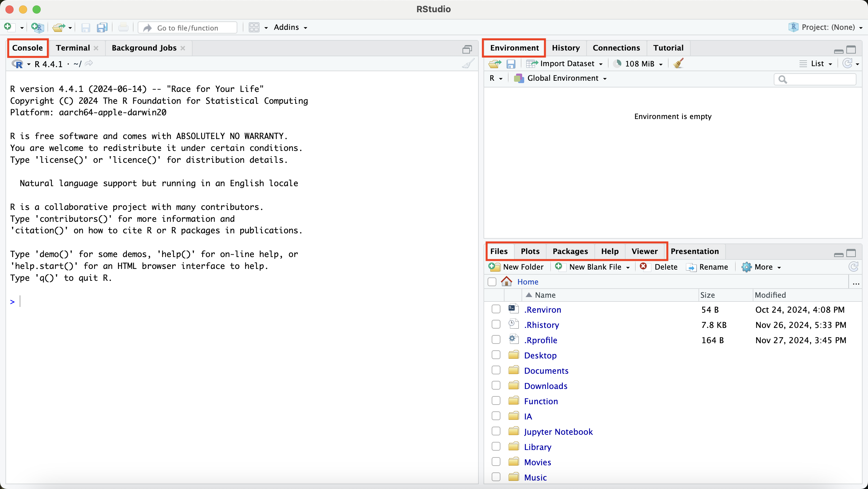Open the New Blank File dropdown
Viewport: 868px width, 489px height.
(628, 268)
